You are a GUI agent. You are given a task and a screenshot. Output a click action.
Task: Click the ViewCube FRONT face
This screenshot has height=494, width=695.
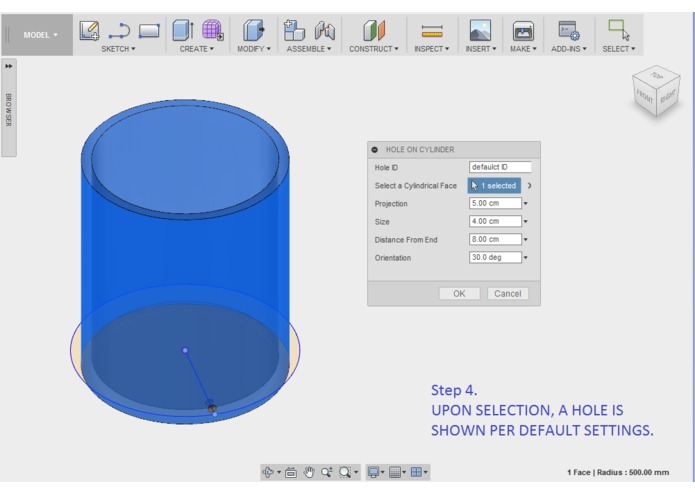645,95
